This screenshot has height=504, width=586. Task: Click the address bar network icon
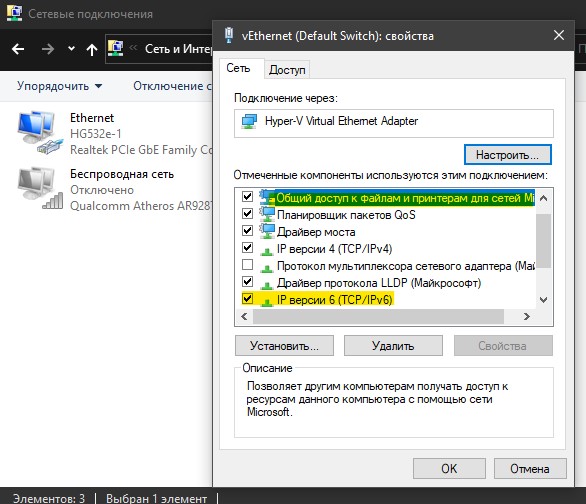pyautogui.click(x=115, y=48)
